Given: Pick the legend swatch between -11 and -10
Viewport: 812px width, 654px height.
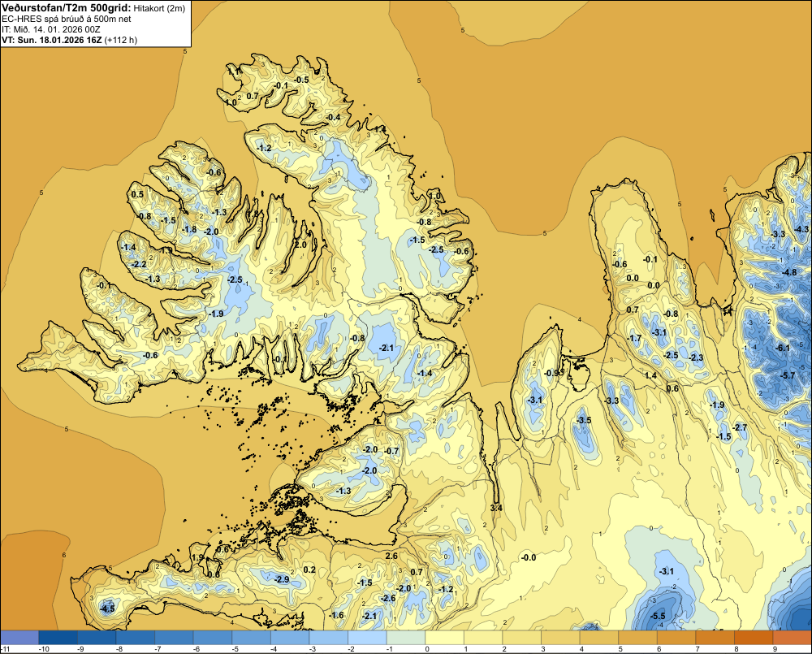Looking at the screenshot, I should click(19, 638).
